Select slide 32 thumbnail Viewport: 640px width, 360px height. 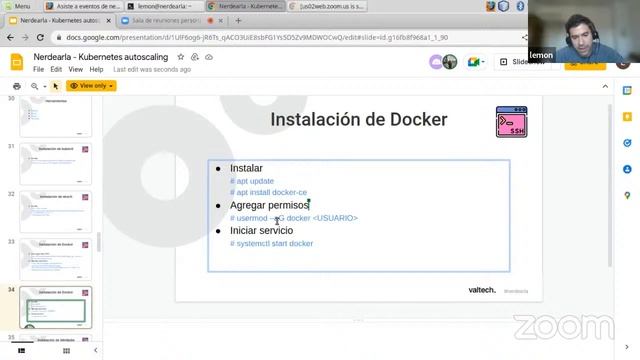[x=56, y=212]
